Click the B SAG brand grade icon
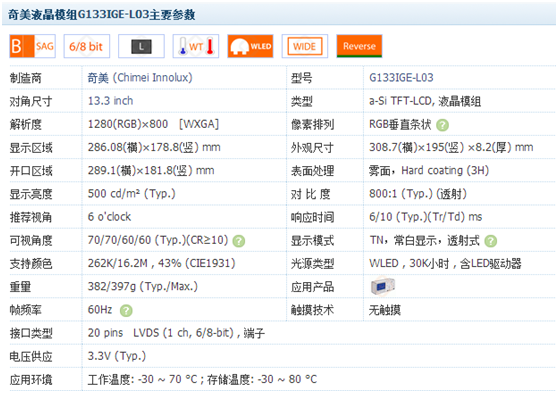 point(32,46)
